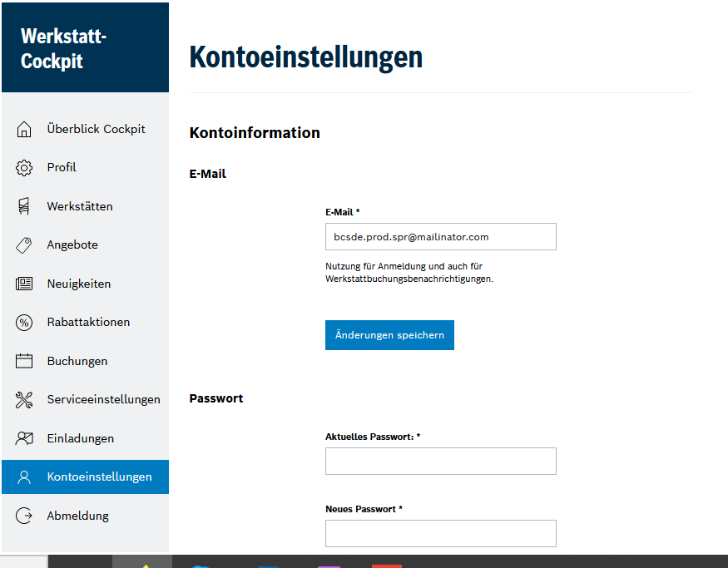
Task: Click the Werkstätten sidebar icon
Action: click(24, 206)
